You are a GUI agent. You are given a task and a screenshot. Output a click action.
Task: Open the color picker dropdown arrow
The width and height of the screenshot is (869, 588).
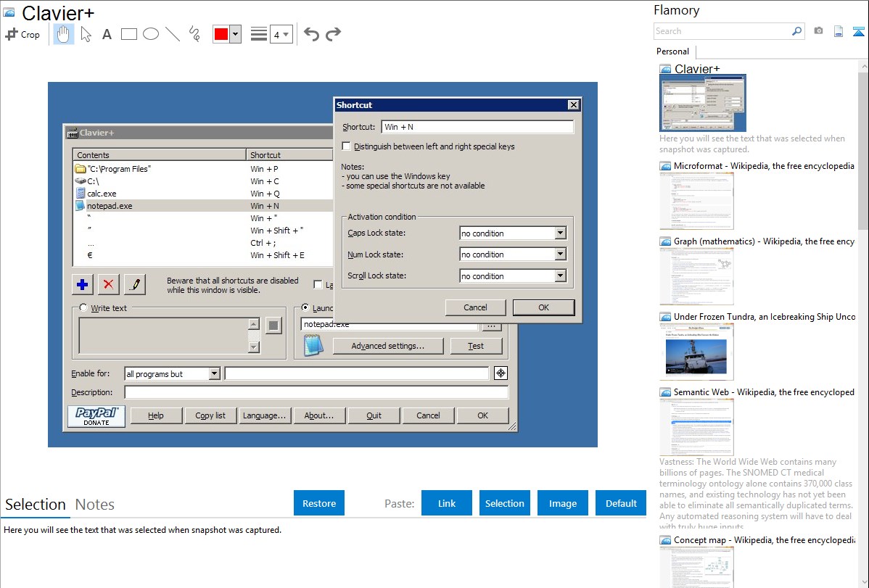pos(236,34)
